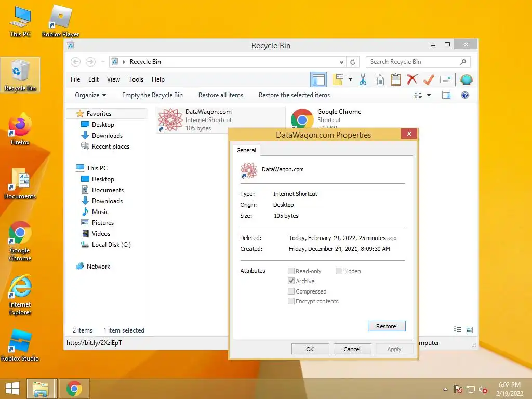Image resolution: width=532 pixels, height=399 pixels.
Task: Click the Forward navigation arrow
Action: (90, 62)
